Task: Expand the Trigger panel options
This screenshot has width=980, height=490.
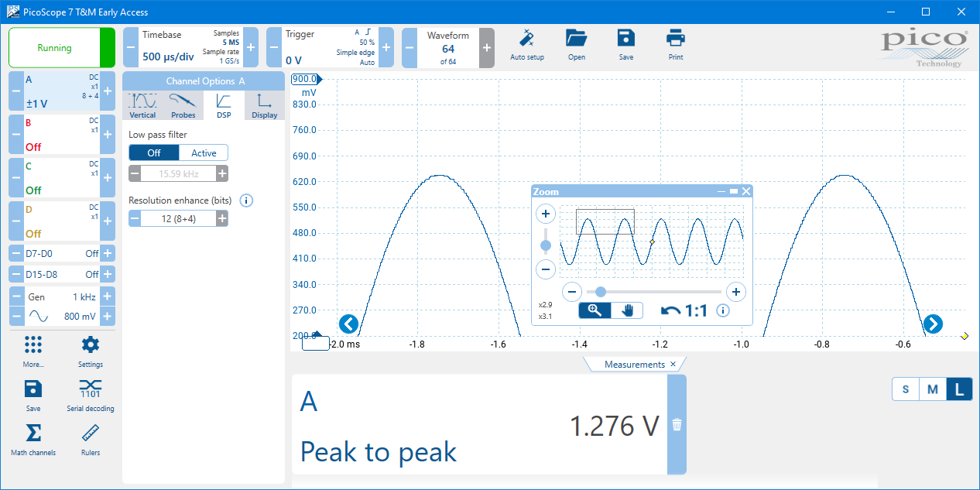Action: click(x=385, y=47)
